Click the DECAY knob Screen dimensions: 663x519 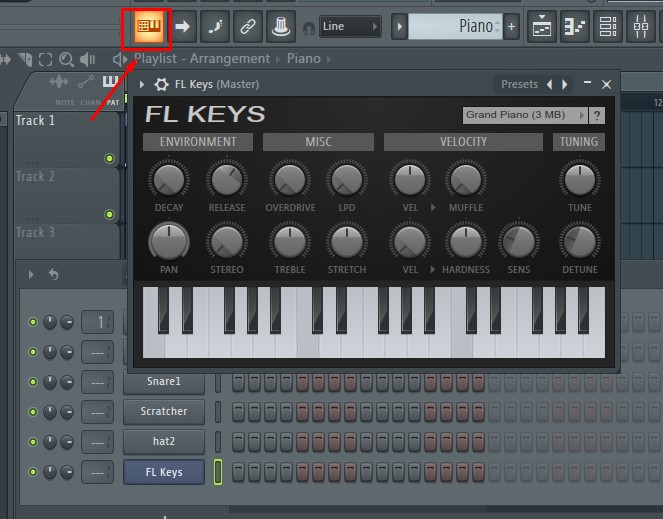tap(169, 179)
